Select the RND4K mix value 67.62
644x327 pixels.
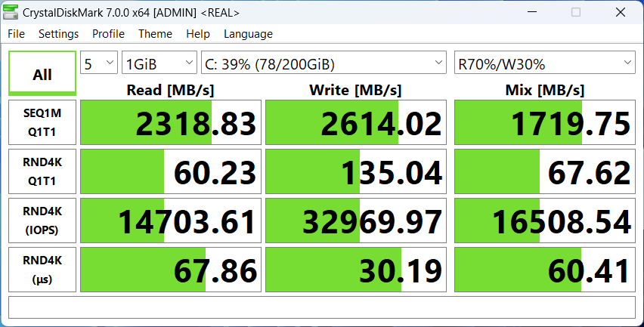coord(545,171)
